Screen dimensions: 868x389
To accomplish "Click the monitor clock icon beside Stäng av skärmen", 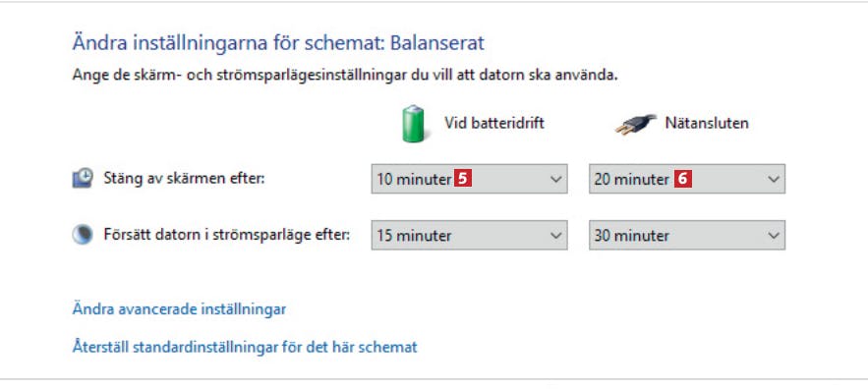I will 83,179.
